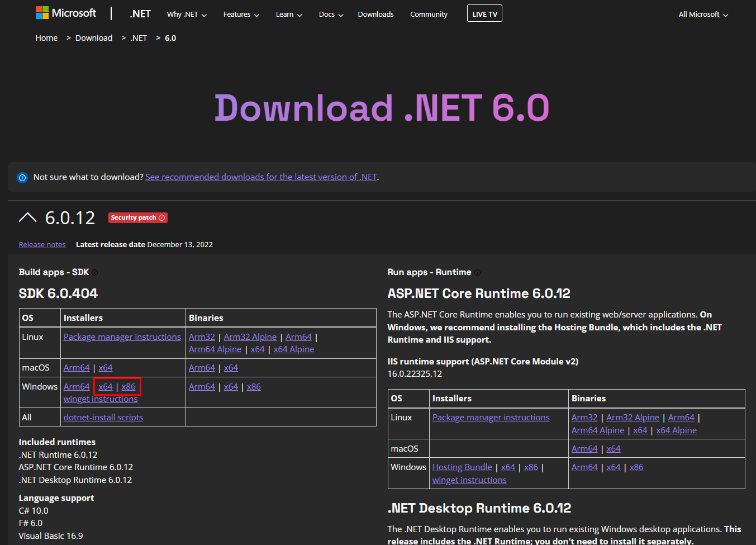The width and height of the screenshot is (756, 545).
Task: Download SDK Linux x64 binary
Action: [x=258, y=349]
